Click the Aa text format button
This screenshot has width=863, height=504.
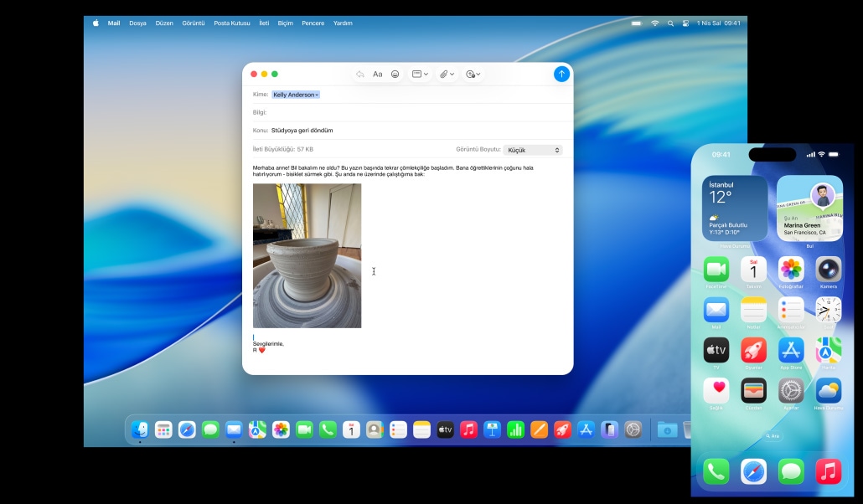(x=378, y=75)
